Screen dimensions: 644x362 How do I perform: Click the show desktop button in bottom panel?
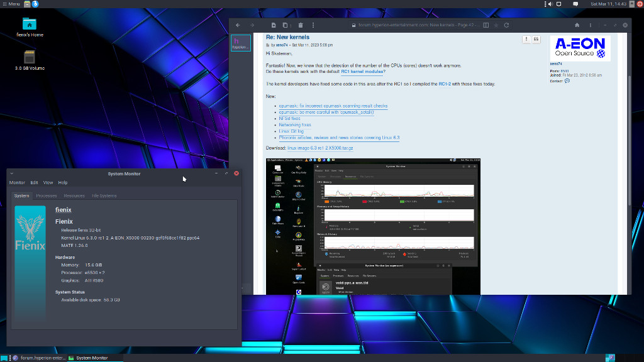coord(4,358)
